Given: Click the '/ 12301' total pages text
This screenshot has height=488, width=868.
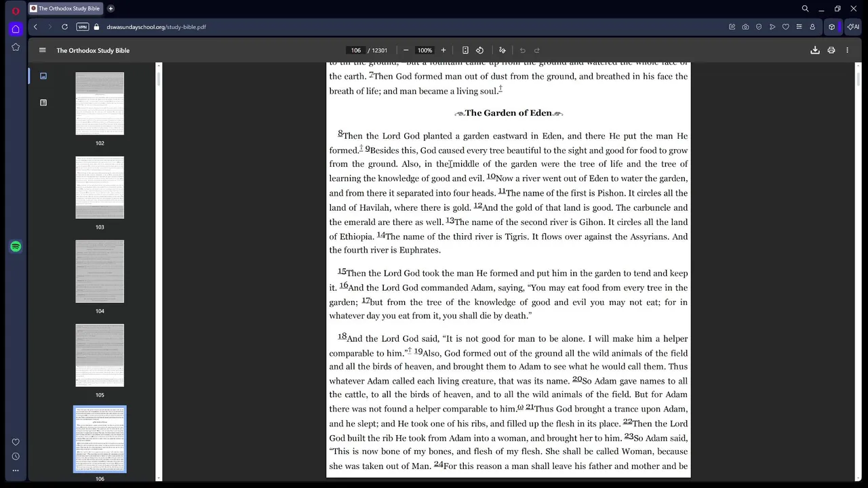Looking at the screenshot, I should [x=378, y=50].
